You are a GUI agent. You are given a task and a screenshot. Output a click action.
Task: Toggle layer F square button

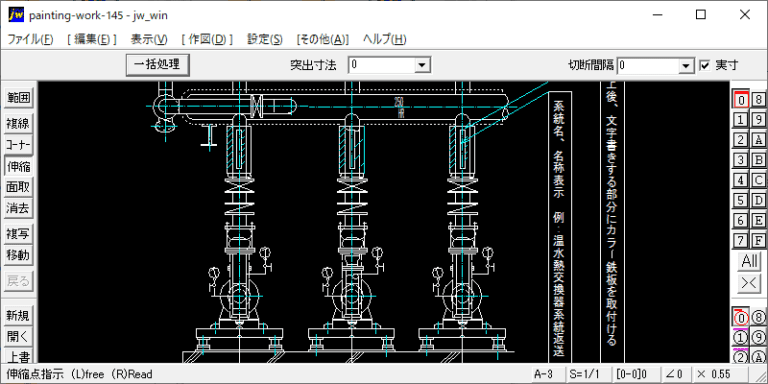pyautogui.click(x=758, y=240)
